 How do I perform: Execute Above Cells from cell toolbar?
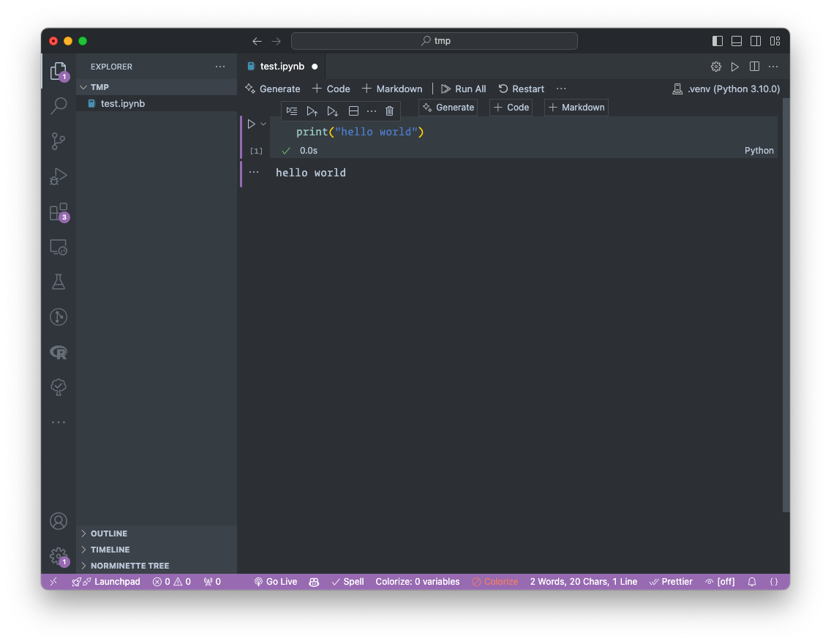(x=312, y=111)
